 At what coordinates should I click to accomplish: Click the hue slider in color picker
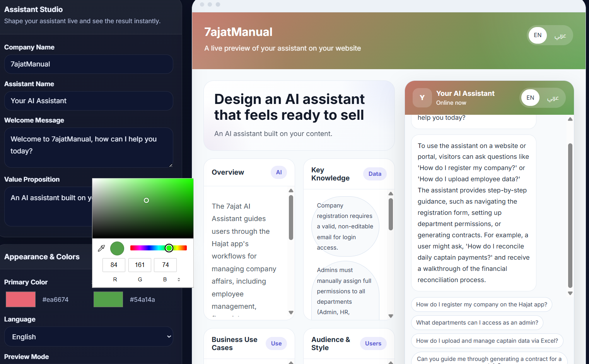[x=159, y=248]
